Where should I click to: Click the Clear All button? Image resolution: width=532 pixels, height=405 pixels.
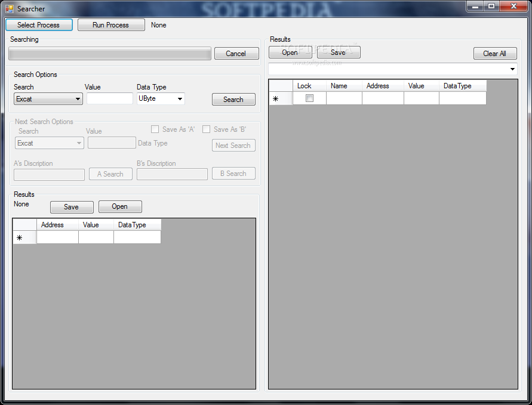click(x=495, y=54)
